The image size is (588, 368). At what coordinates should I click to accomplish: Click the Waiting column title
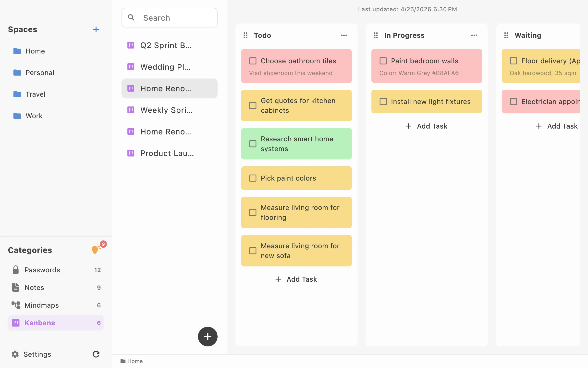click(x=528, y=35)
